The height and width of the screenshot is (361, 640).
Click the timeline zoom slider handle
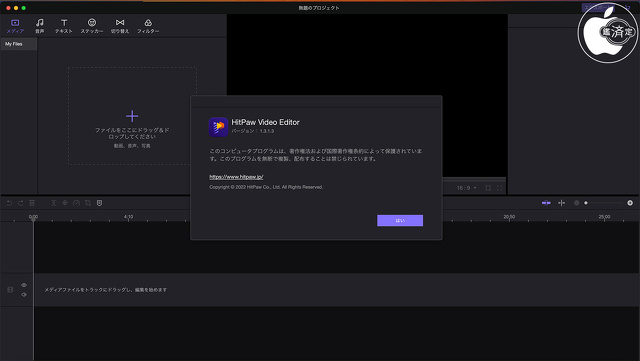(586, 203)
